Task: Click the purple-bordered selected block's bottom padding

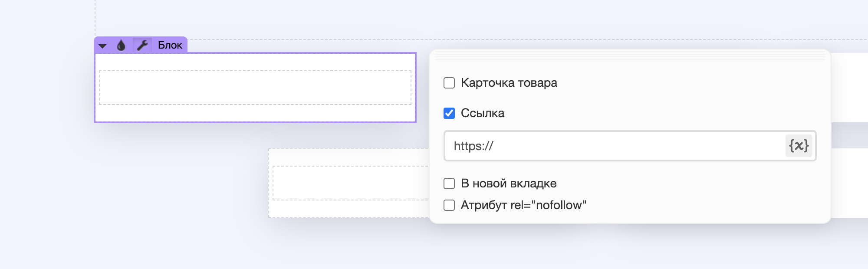Action: pyautogui.click(x=255, y=114)
